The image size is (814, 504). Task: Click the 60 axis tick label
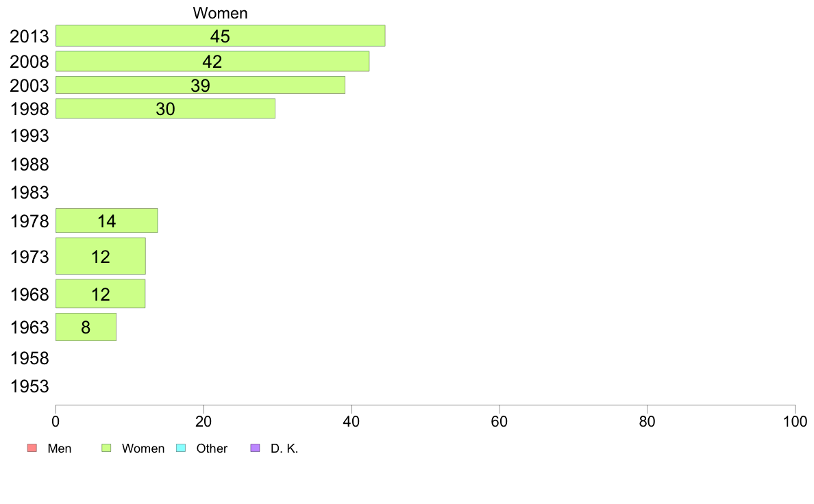point(500,421)
